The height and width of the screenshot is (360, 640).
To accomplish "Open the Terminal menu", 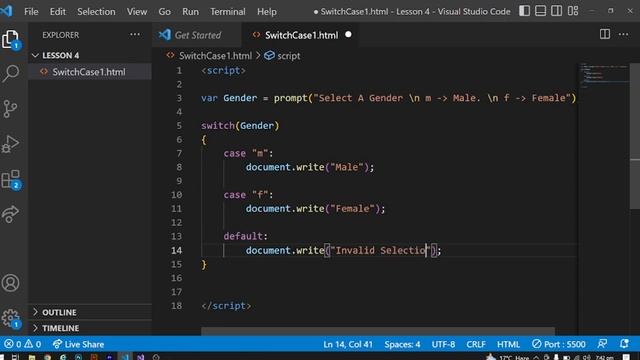I will pyautogui.click(x=228, y=11).
